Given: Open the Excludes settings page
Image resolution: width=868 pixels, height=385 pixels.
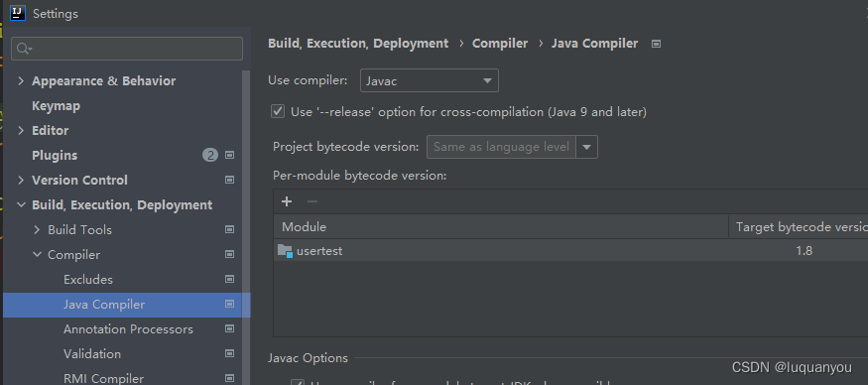Looking at the screenshot, I should (x=88, y=280).
